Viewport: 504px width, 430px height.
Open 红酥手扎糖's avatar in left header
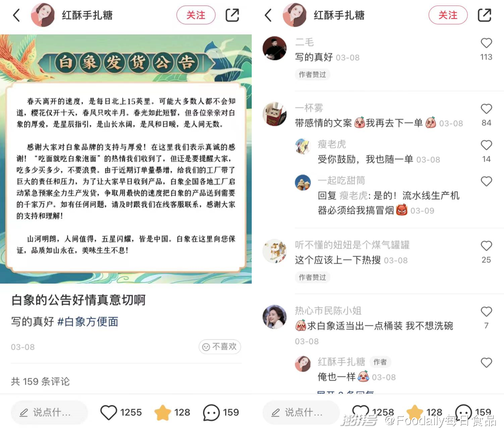42,15
